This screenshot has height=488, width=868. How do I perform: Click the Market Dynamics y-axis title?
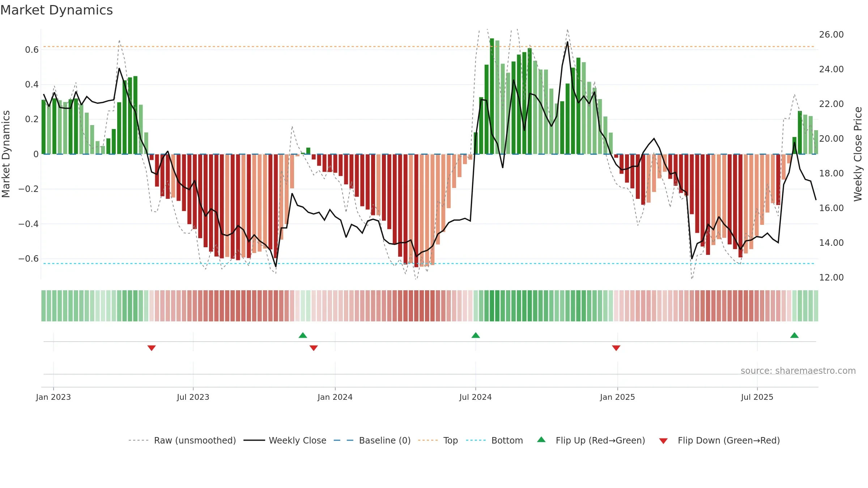coord(6,154)
